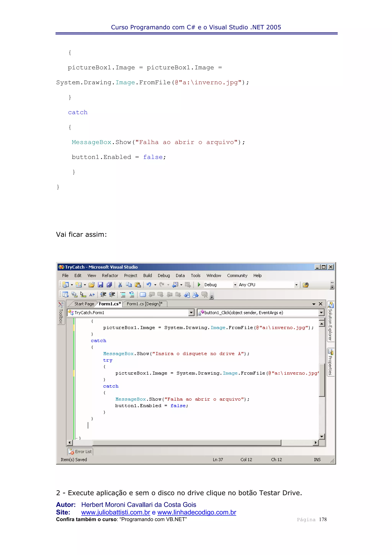The width and height of the screenshot is (392, 555).
Task: Click the Find in Files icon after Any CPU
Action: pyautogui.click(x=305, y=285)
